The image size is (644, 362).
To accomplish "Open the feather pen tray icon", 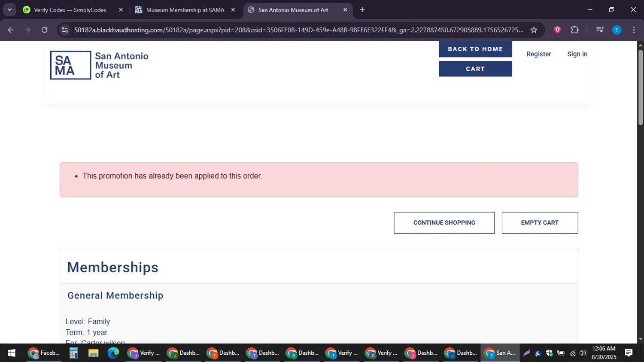I will (527, 353).
